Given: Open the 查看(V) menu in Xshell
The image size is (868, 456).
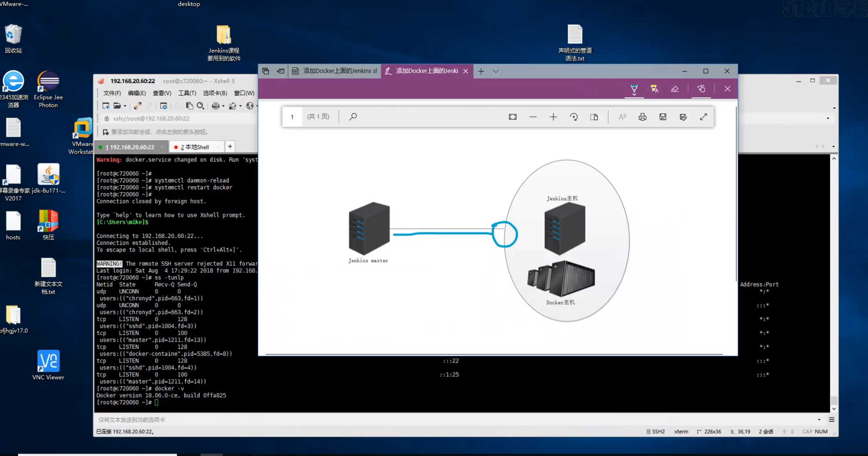Looking at the screenshot, I should 162,93.
